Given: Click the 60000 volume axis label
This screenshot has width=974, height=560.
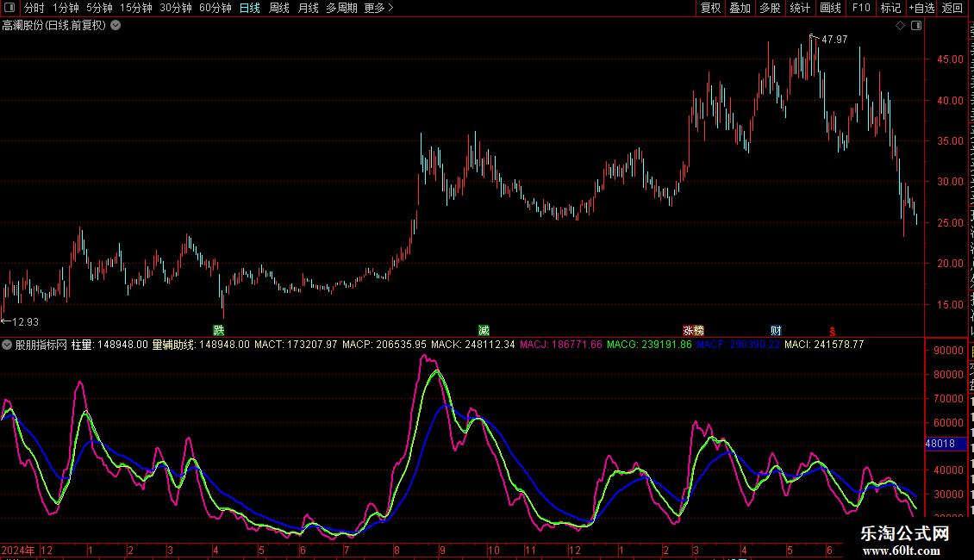Looking at the screenshot, I should point(948,423).
